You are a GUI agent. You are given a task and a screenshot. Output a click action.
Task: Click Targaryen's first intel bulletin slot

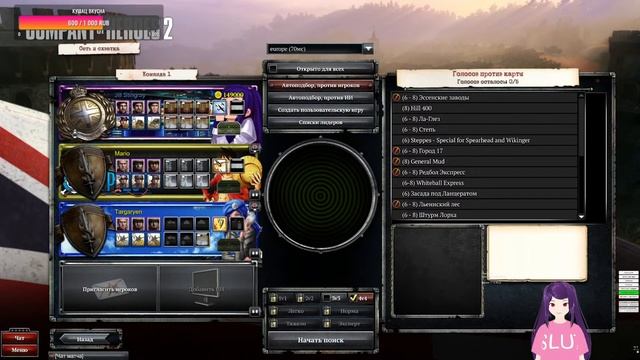coord(171,224)
